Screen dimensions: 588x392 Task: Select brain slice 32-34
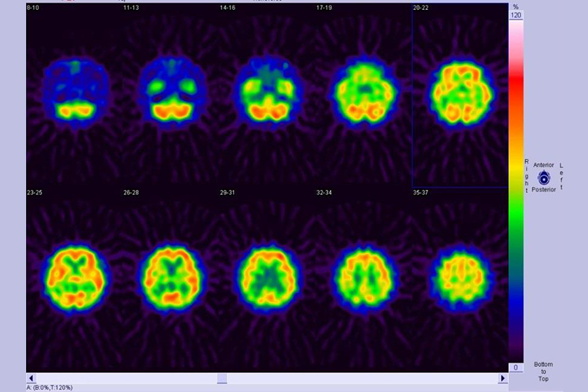click(364, 279)
